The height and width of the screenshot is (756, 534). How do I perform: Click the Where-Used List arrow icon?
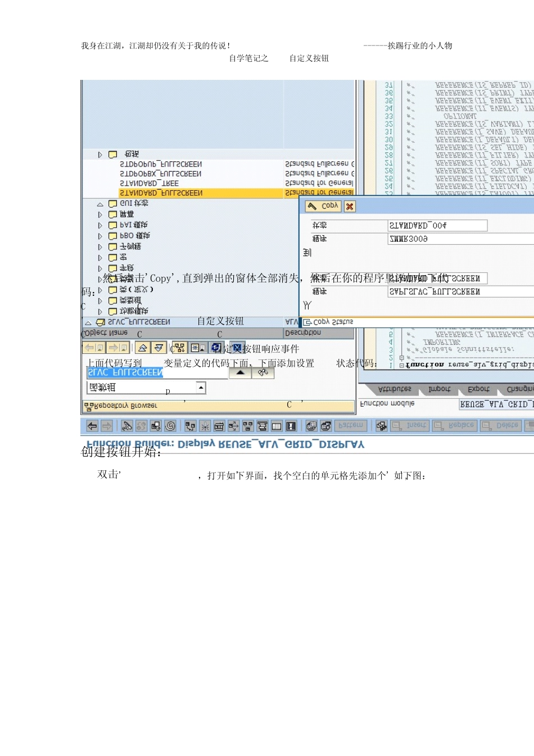point(233,426)
